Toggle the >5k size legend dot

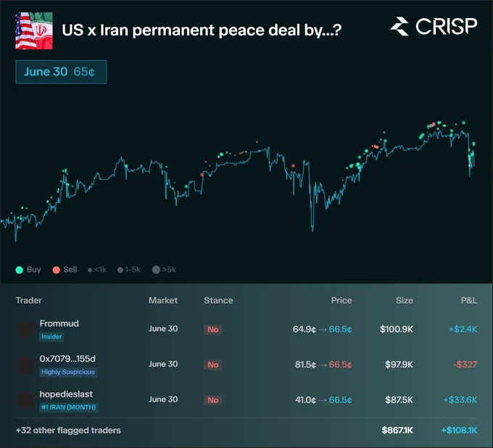[156, 270]
